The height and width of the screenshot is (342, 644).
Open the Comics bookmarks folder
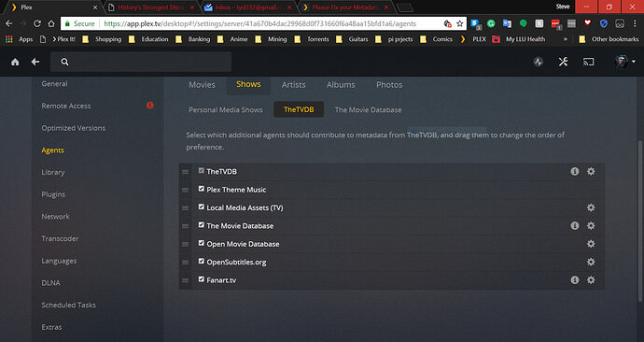point(437,39)
